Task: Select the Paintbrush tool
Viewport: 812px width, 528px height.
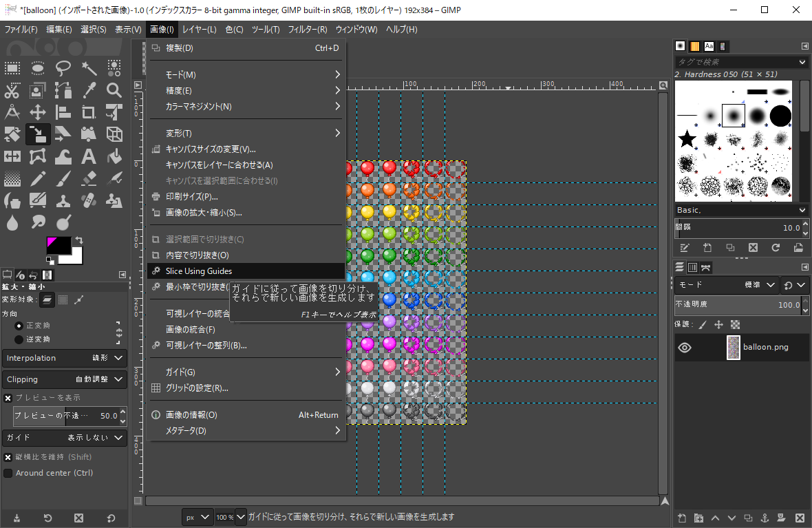Action: coord(63,178)
